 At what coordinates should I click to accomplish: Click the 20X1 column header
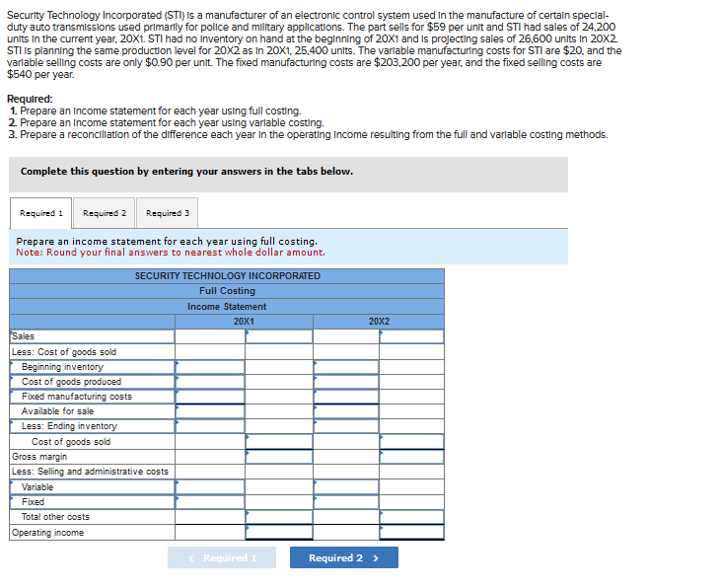[x=244, y=322]
